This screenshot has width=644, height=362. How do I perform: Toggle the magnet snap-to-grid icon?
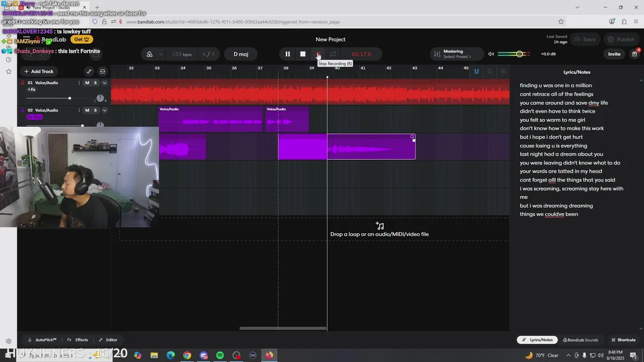[x=476, y=71]
